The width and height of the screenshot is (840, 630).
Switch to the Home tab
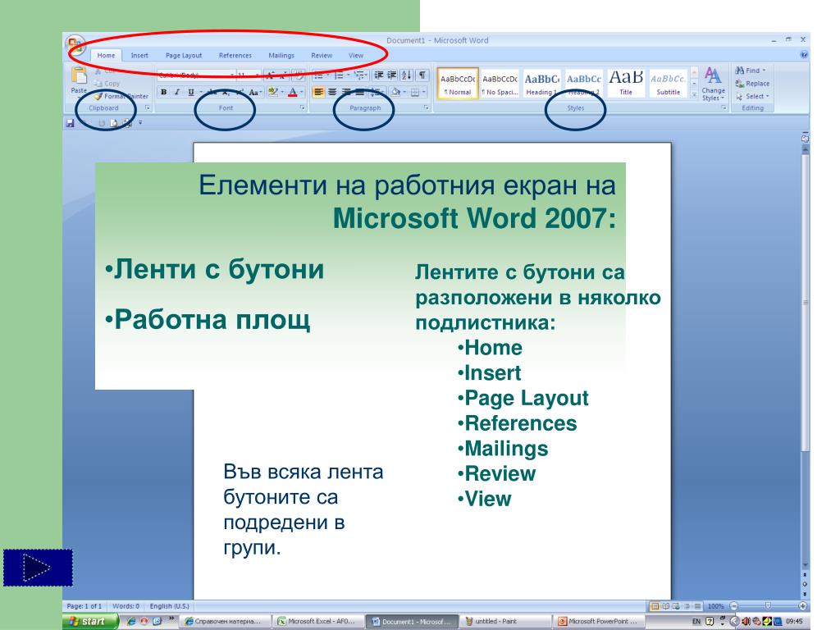click(x=106, y=55)
